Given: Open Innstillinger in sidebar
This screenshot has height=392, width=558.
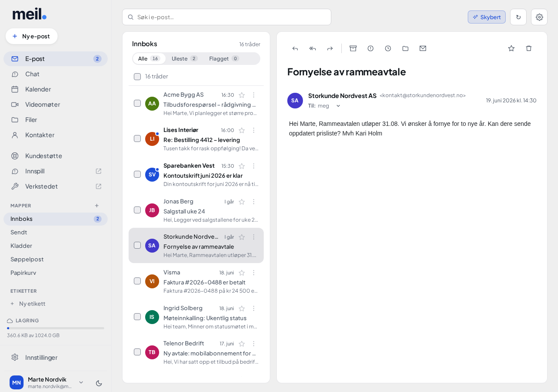Looking at the screenshot, I should (x=56, y=358).
